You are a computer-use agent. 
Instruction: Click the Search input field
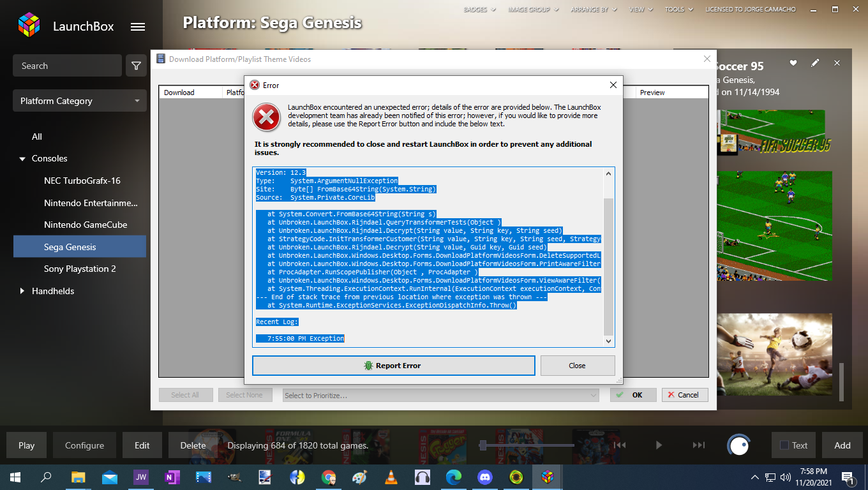point(67,66)
